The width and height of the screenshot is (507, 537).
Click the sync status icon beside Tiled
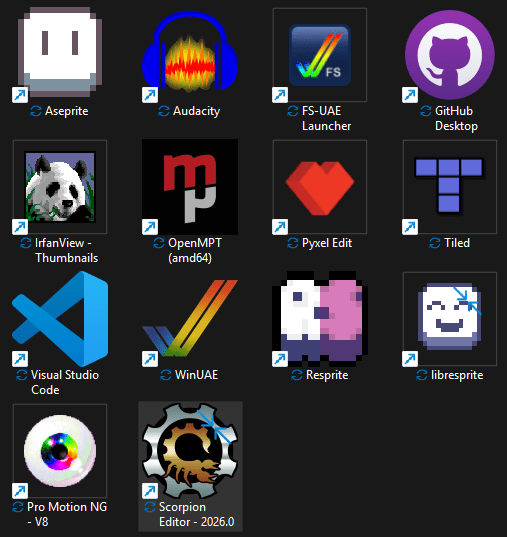coord(435,243)
